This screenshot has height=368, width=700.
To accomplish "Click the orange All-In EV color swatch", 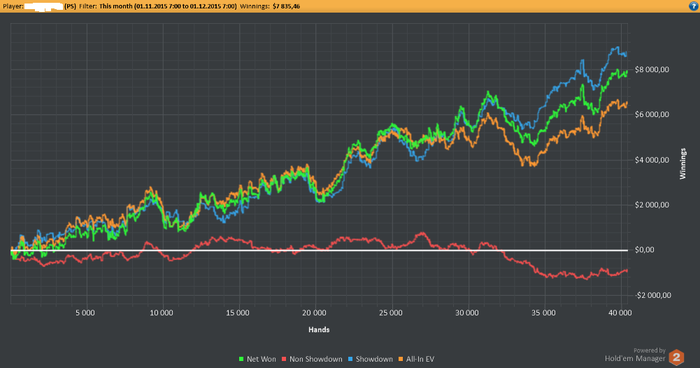I will click(401, 359).
